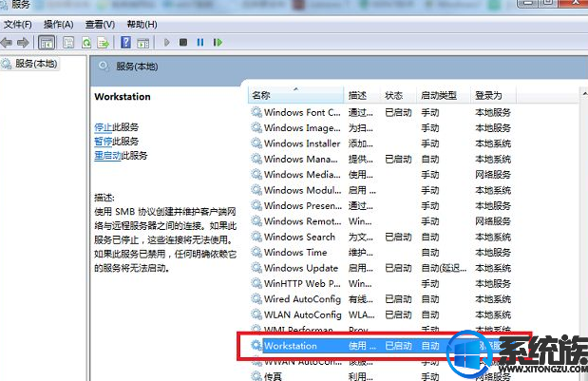Image resolution: width=588 pixels, height=381 pixels.
Task: Select the Windows Mana... service row
Action: [381, 159]
